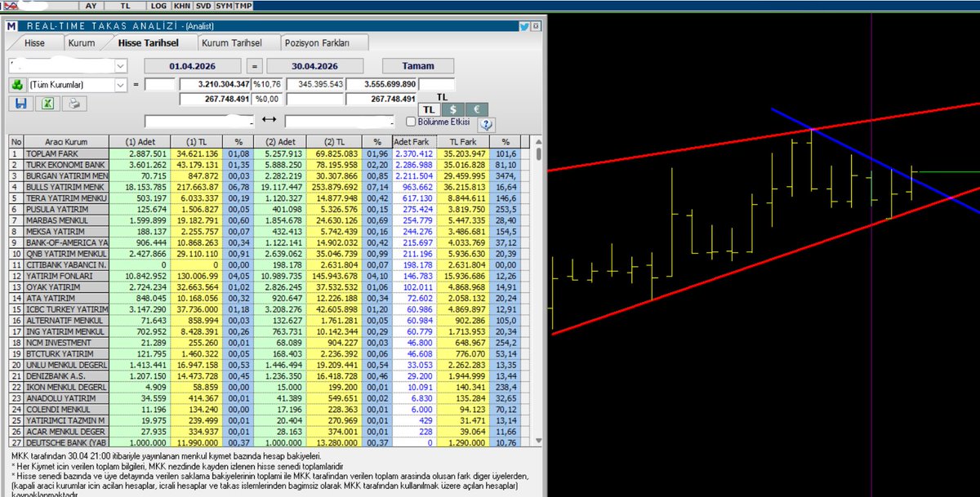
Task: Click the TL button in top toolbar
Action: 125,6
